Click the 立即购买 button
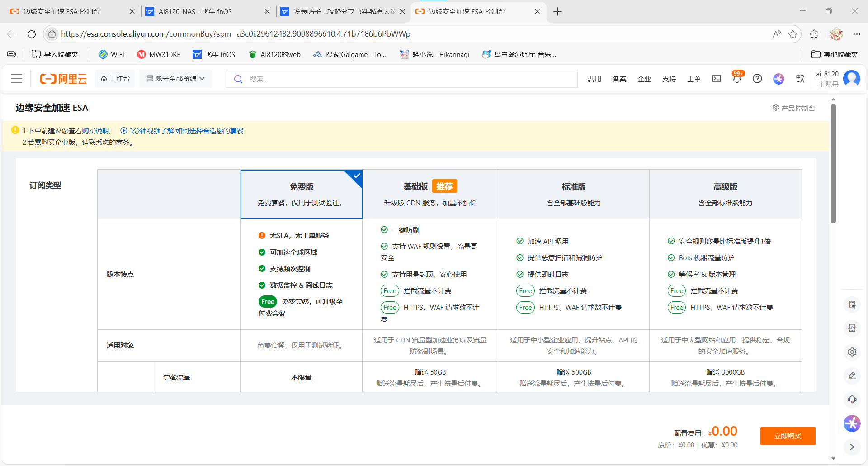The image size is (868, 466). click(x=788, y=436)
